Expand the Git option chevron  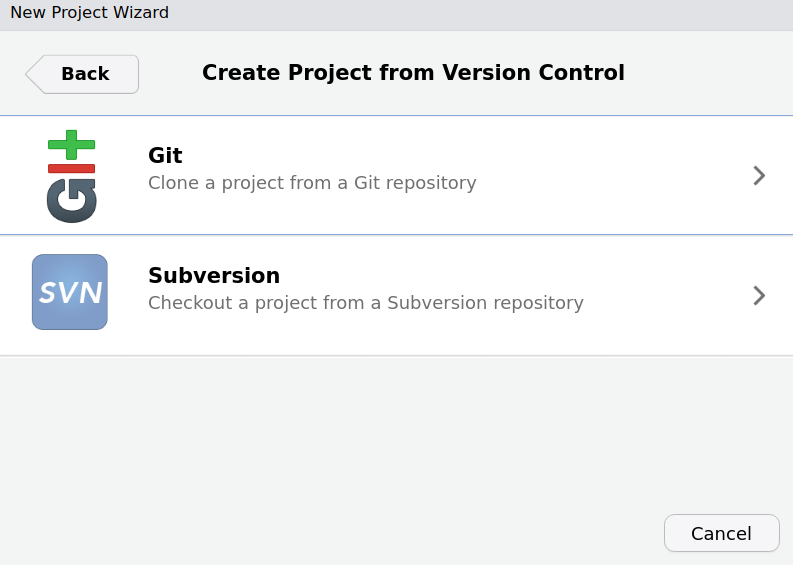point(759,176)
